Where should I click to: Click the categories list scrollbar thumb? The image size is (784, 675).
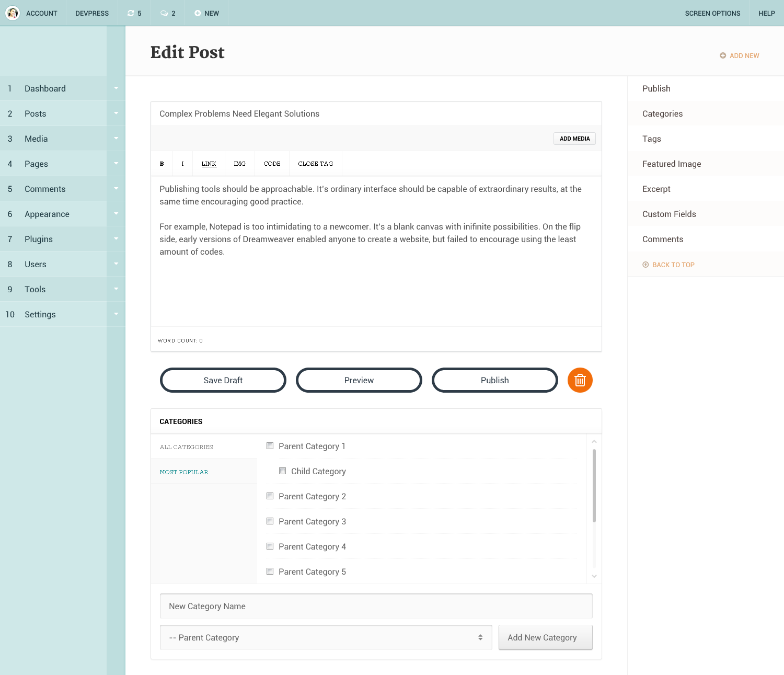(x=594, y=486)
